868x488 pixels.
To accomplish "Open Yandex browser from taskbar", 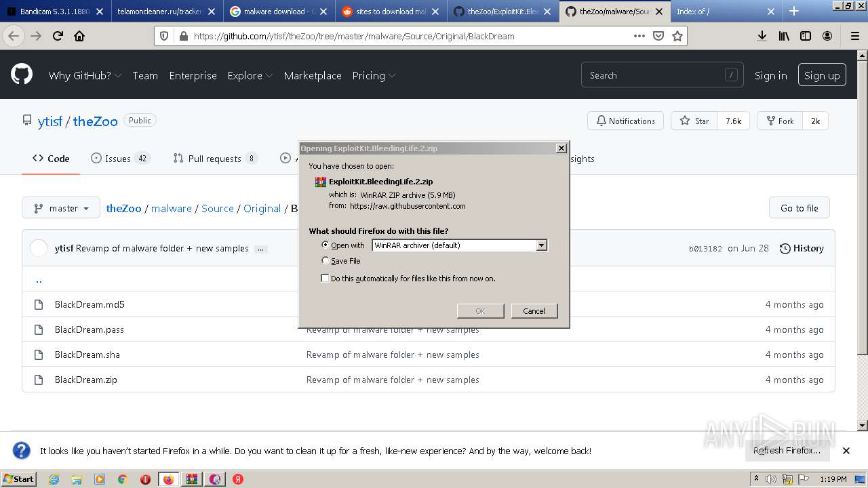I will pyautogui.click(x=238, y=479).
